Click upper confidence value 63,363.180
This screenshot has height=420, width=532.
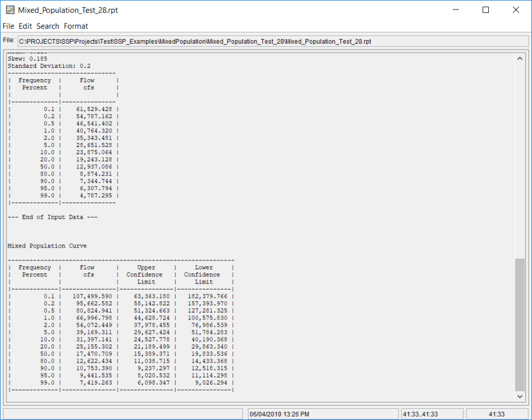pyautogui.click(x=152, y=297)
